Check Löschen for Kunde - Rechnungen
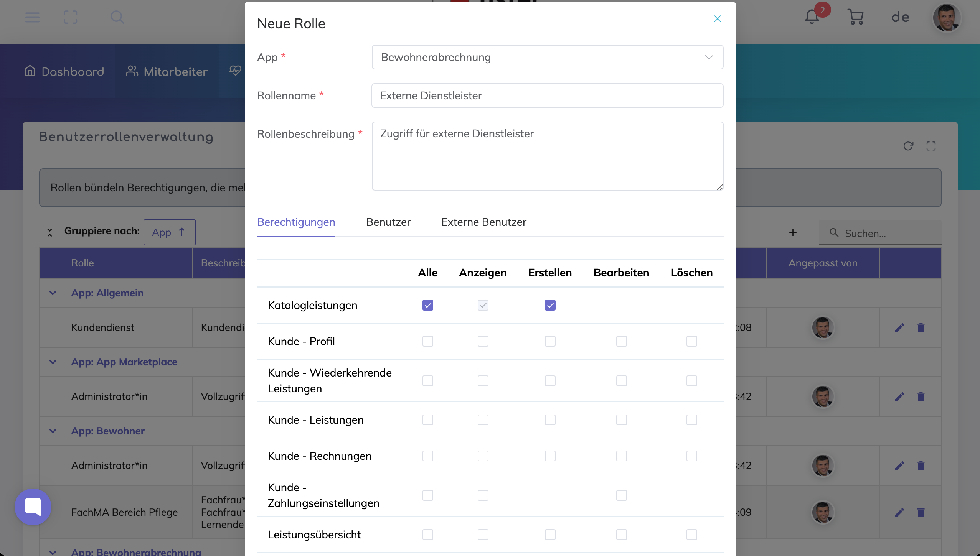 pyautogui.click(x=691, y=456)
